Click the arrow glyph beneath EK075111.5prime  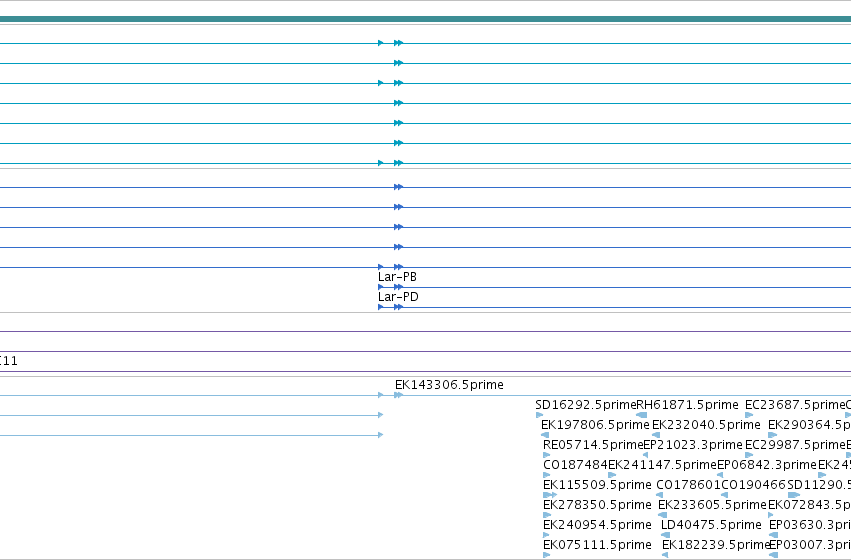[x=547, y=555]
